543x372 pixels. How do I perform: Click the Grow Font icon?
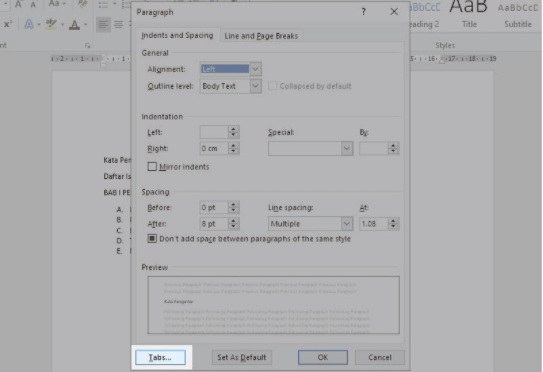pyautogui.click(x=18, y=4)
